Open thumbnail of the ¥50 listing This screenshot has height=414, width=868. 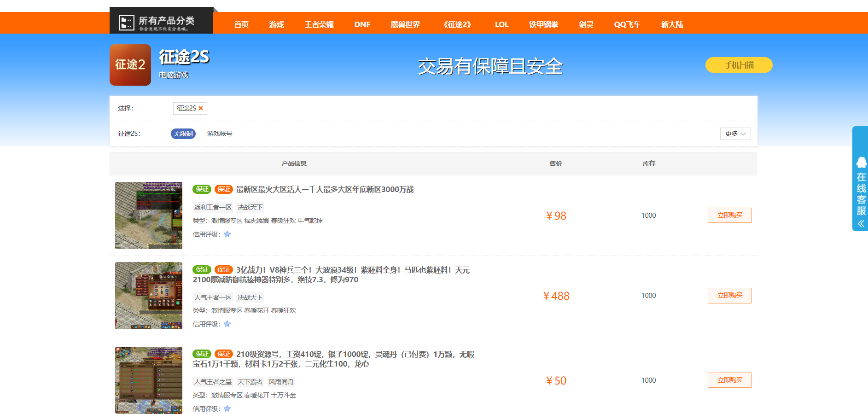click(x=149, y=380)
